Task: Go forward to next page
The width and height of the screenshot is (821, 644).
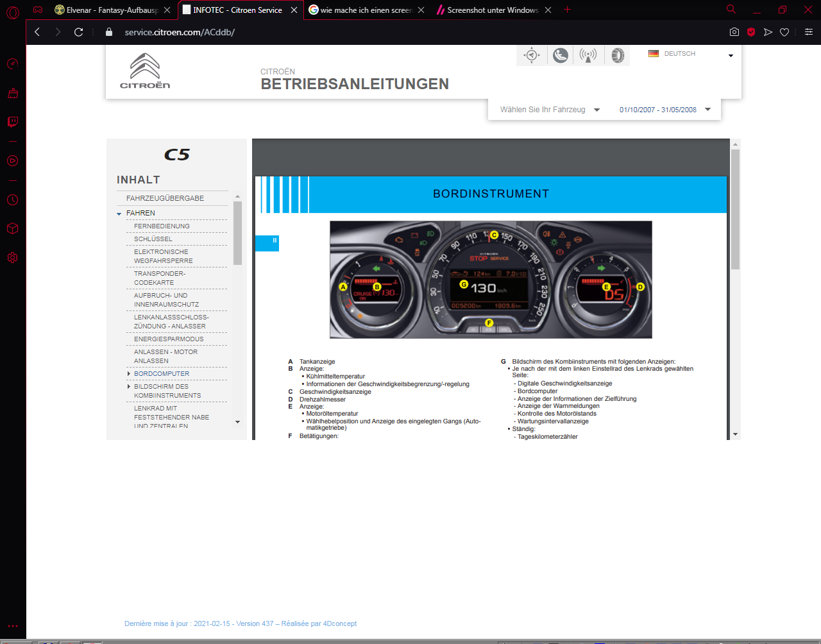Action: pyautogui.click(x=58, y=32)
